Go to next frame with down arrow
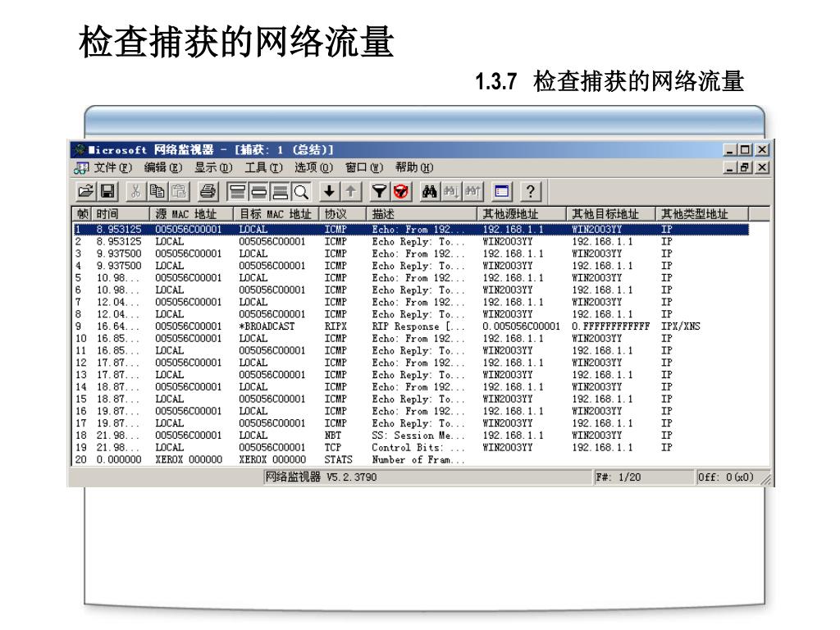Image resolution: width=840 pixels, height=630 pixels. (330, 191)
